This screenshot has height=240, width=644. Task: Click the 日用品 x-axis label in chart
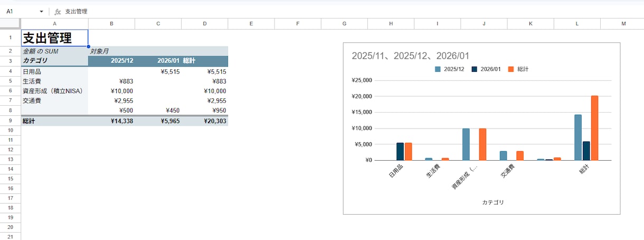coord(396,172)
